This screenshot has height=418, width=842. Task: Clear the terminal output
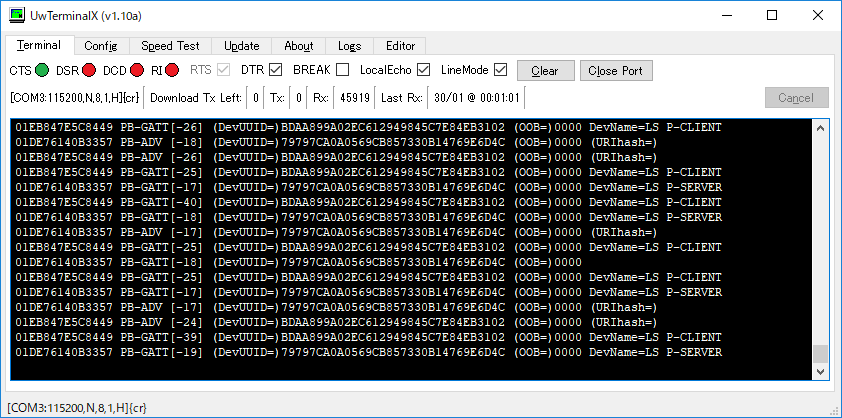click(x=546, y=71)
